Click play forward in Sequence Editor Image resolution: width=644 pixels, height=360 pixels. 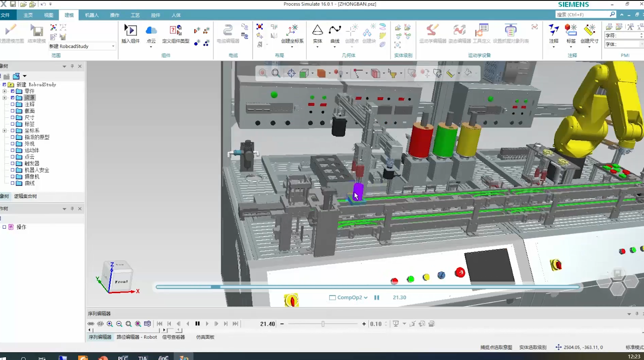click(x=207, y=324)
